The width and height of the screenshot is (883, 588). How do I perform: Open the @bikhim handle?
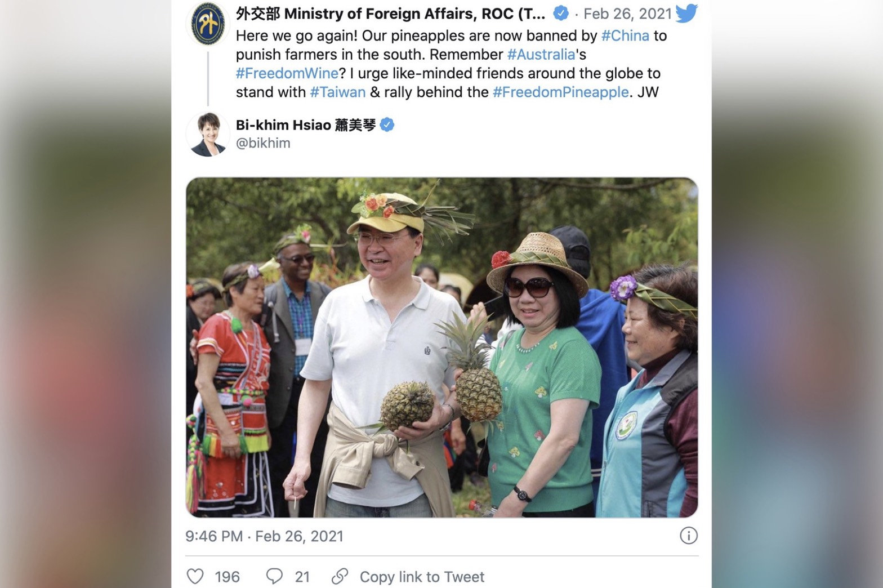pyautogui.click(x=263, y=143)
